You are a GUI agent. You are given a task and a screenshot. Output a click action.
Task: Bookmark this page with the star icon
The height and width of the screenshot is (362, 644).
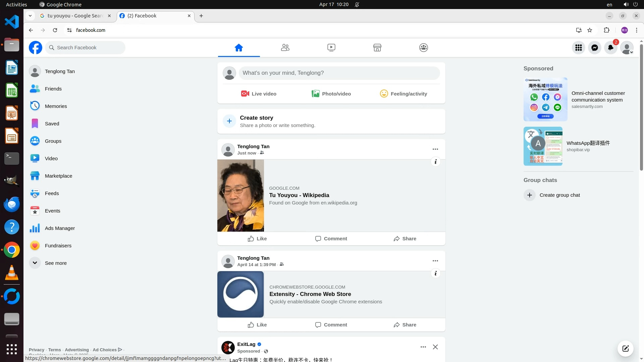[x=590, y=30]
